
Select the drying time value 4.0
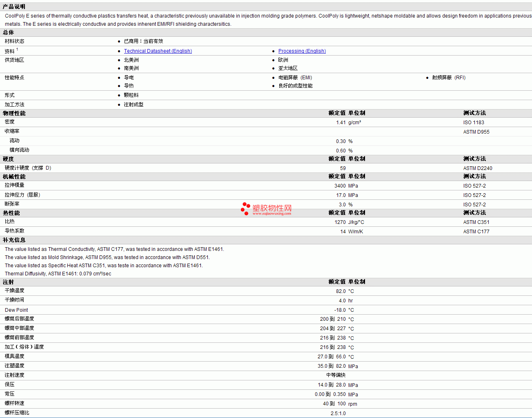[x=342, y=301]
